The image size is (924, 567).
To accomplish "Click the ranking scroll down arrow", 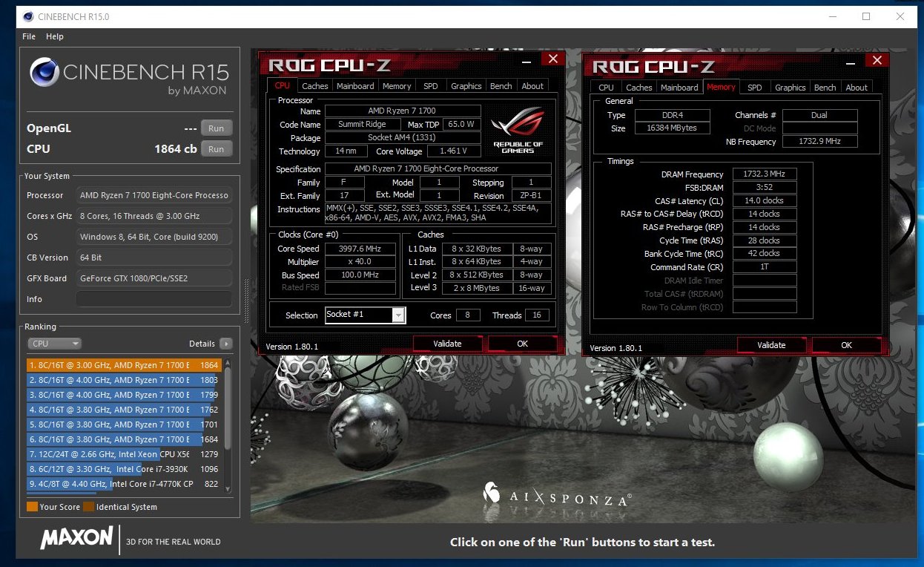I will [x=228, y=489].
